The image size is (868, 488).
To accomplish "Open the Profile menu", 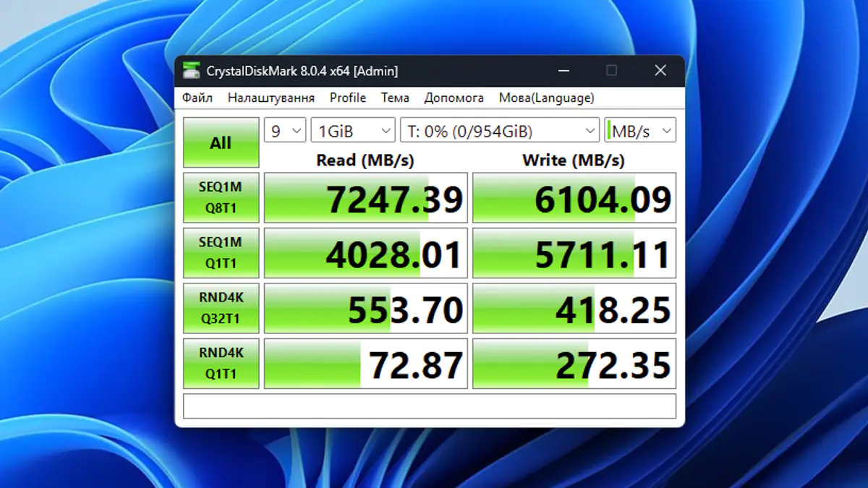I will tap(348, 97).
